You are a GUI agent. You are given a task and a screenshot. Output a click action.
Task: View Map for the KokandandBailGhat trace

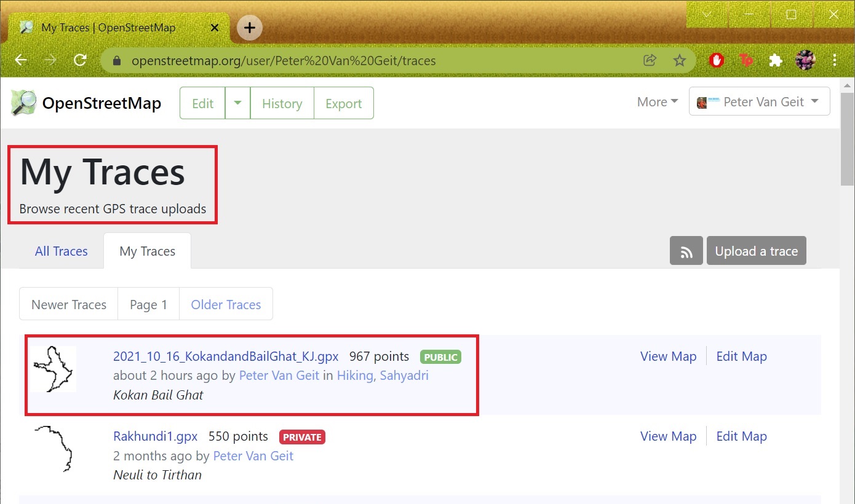(669, 356)
